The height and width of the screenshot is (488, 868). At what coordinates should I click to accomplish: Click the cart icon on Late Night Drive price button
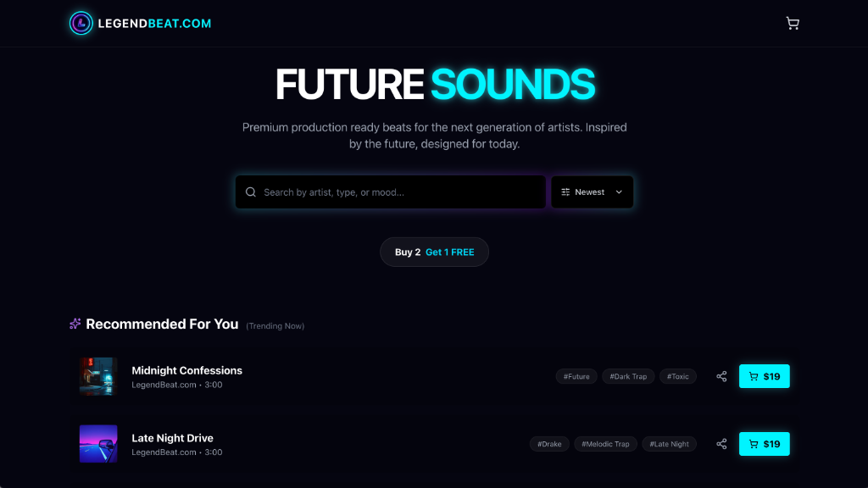pos(753,443)
